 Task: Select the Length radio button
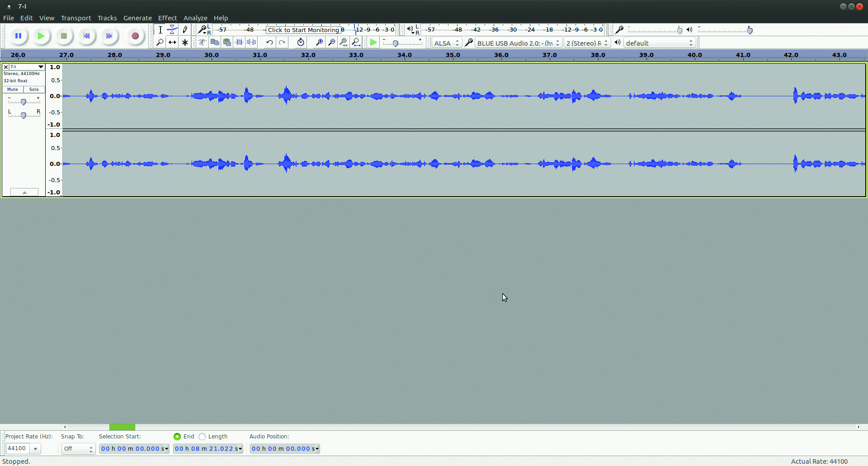pyautogui.click(x=202, y=437)
